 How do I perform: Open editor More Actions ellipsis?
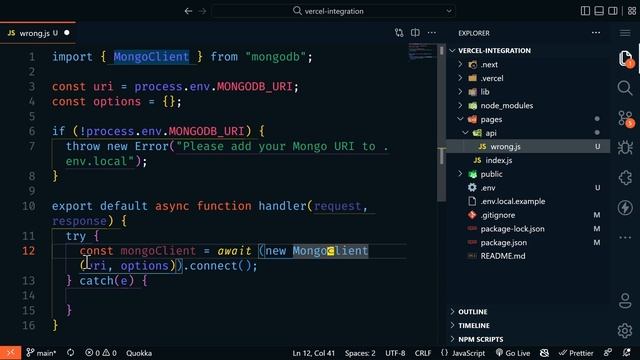[x=431, y=33]
